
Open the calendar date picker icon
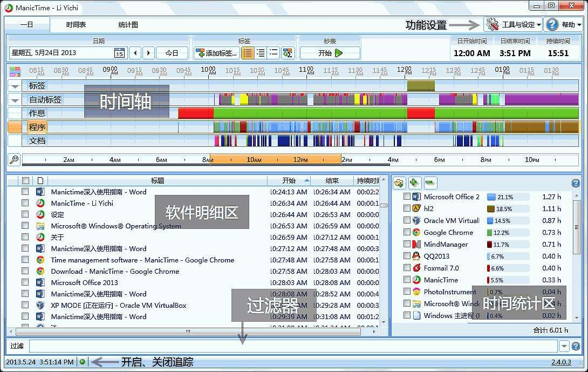(119, 53)
